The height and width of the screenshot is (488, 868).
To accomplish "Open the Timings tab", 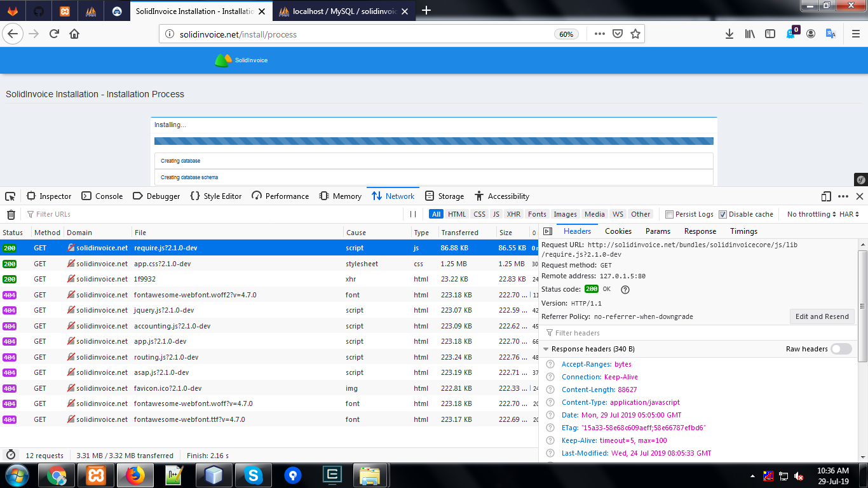I will coord(743,231).
